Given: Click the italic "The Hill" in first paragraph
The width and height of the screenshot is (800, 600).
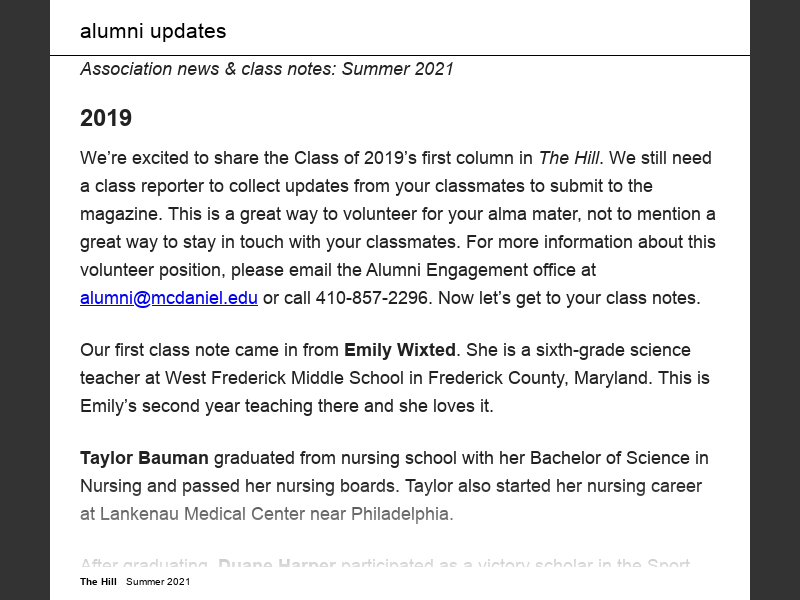Looking at the screenshot, I should [x=569, y=158].
